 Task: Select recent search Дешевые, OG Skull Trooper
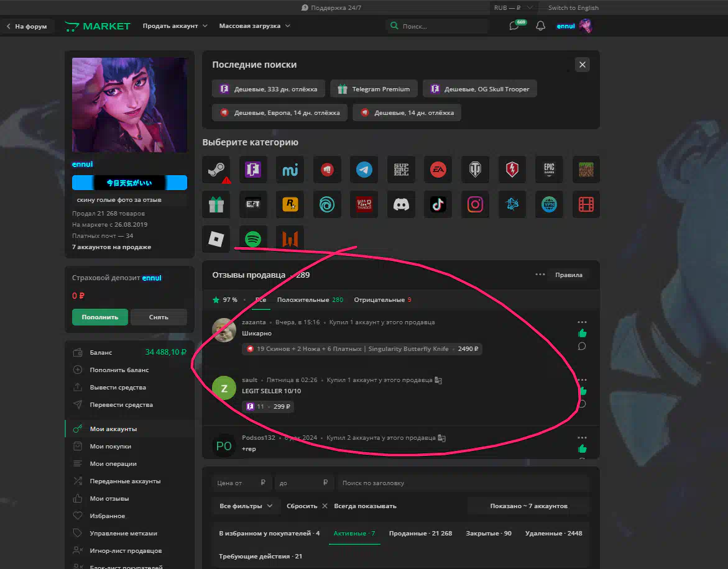tap(479, 89)
